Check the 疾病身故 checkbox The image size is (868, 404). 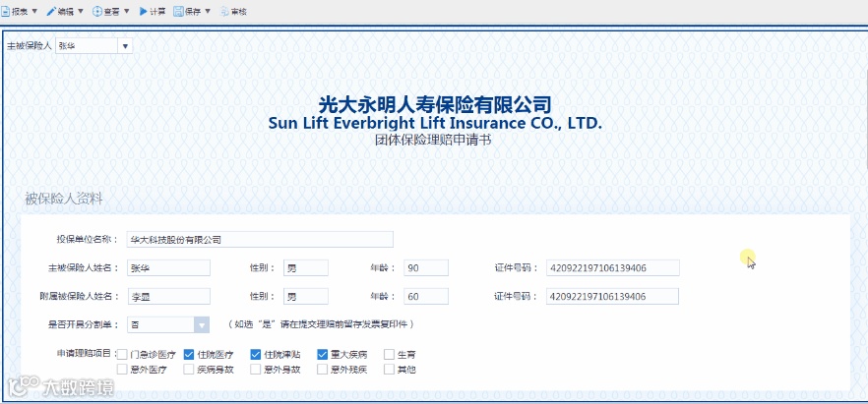coord(189,370)
